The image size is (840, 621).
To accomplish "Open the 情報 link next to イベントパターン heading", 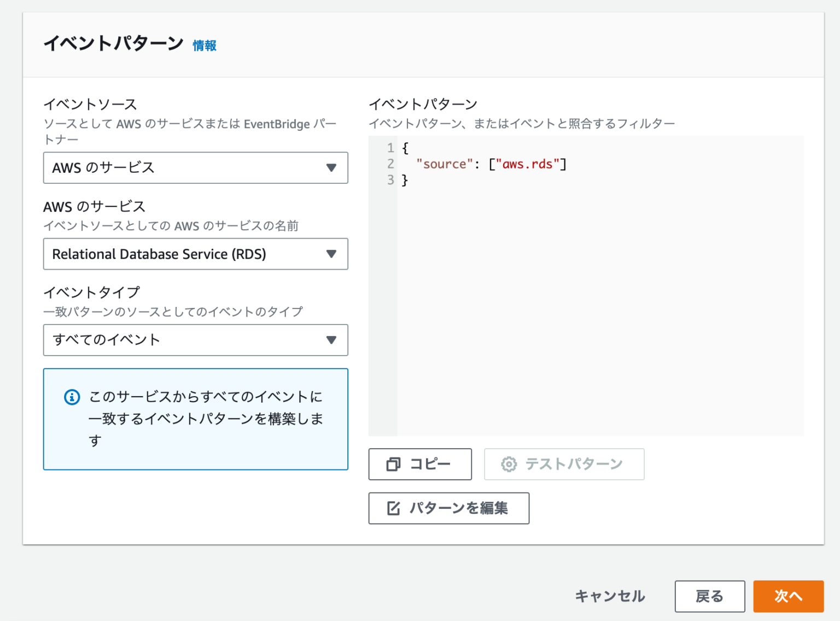I will tap(204, 46).
